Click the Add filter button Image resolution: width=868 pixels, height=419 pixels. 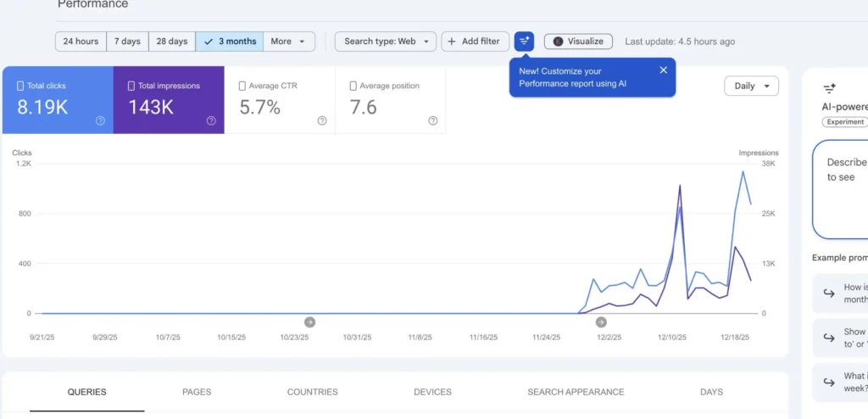pyautogui.click(x=475, y=41)
